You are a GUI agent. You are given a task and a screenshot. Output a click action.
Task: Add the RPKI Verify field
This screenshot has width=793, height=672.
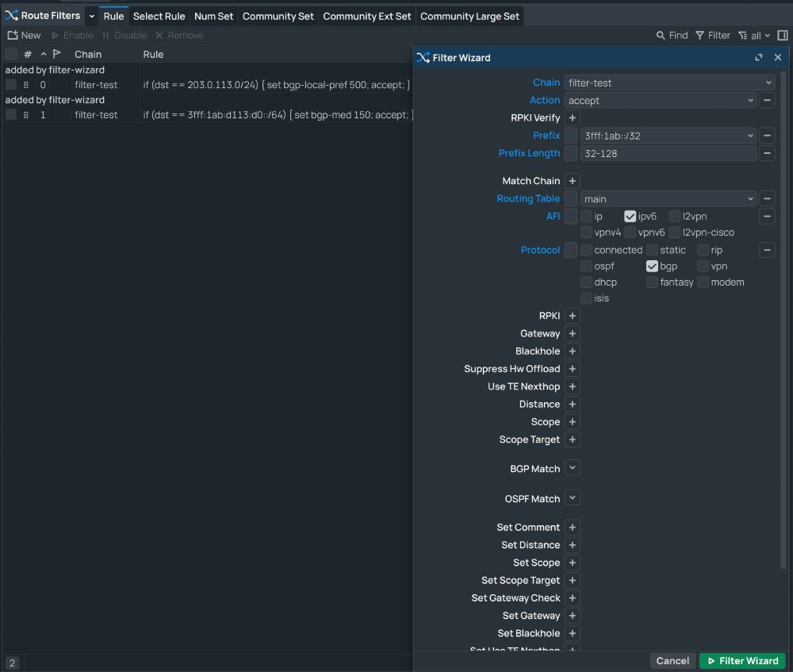572,118
